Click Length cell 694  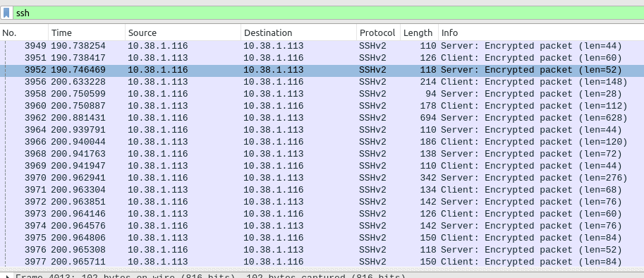click(428, 118)
